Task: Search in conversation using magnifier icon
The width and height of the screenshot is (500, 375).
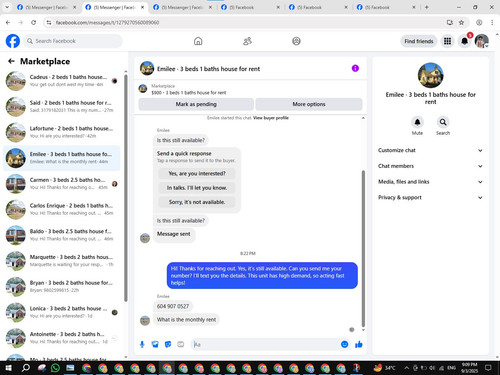Action: pyautogui.click(x=443, y=122)
